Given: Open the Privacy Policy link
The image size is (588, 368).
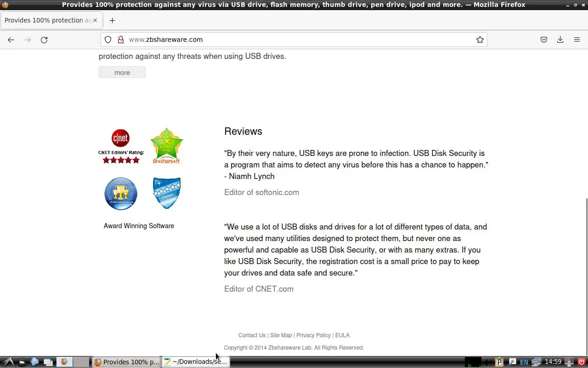Looking at the screenshot, I should pyautogui.click(x=313, y=335).
